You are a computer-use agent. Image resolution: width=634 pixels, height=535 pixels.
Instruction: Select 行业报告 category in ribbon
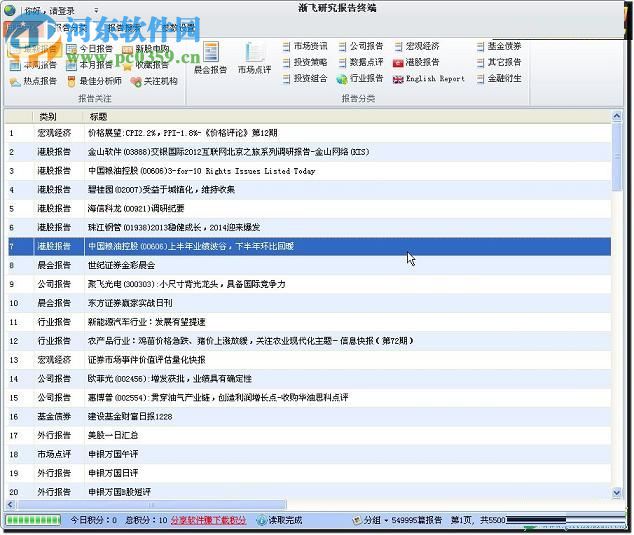coord(360,78)
